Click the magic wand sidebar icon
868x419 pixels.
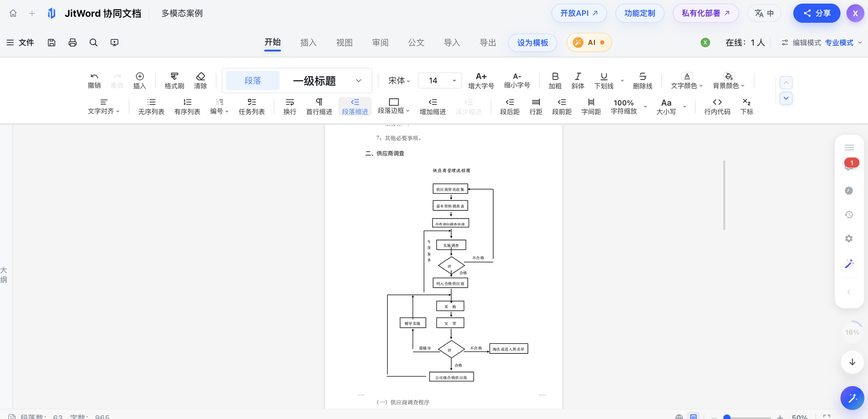click(x=849, y=263)
